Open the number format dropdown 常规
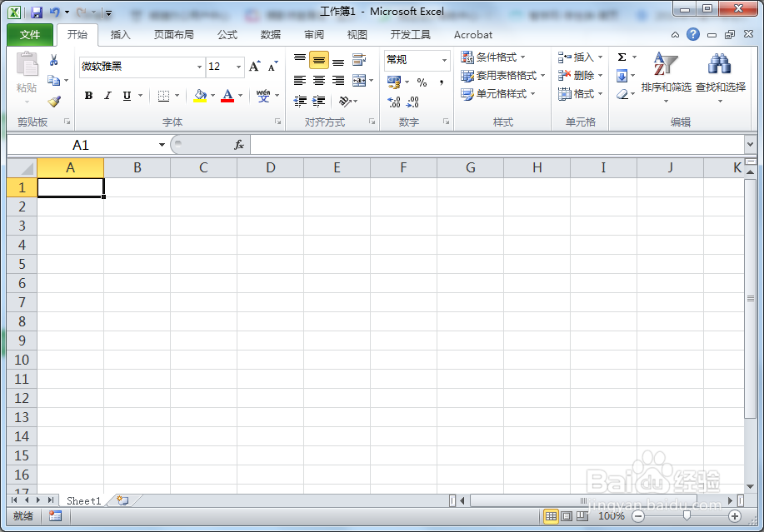This screenshot has height=532, width=764. coord(444,60)
